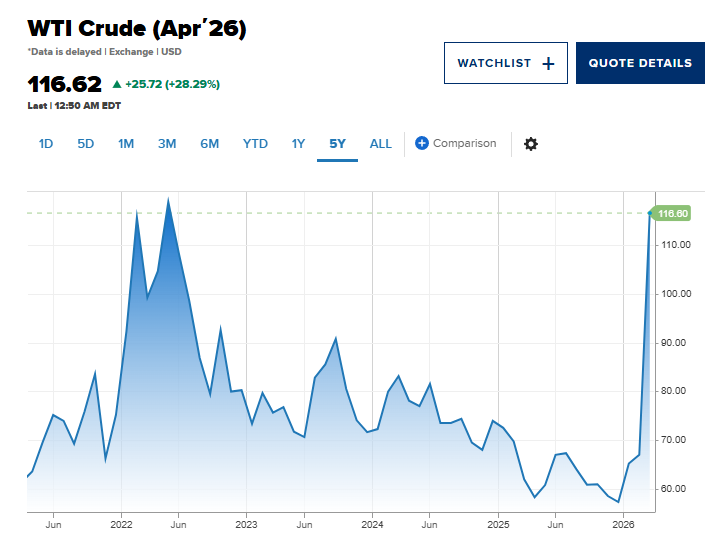Choose the 5Y time range
Image resolution: width=725 pixels, height=548 pixels.
point(338,144)
